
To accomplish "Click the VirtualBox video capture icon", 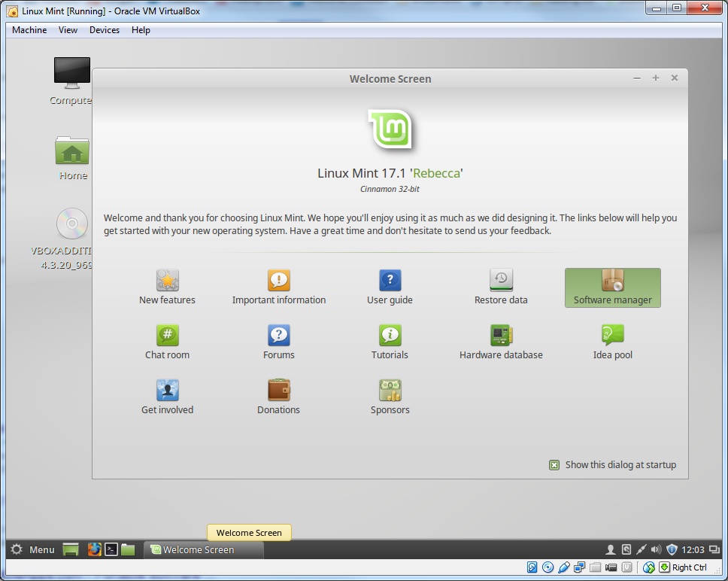I will pyautogui.click(x=611, y=567).
